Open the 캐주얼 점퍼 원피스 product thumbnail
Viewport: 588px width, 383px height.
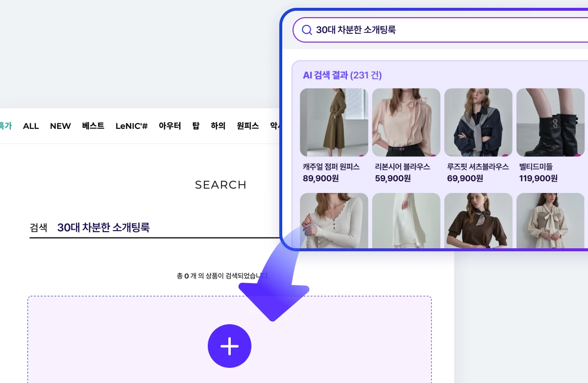point(334,122)
